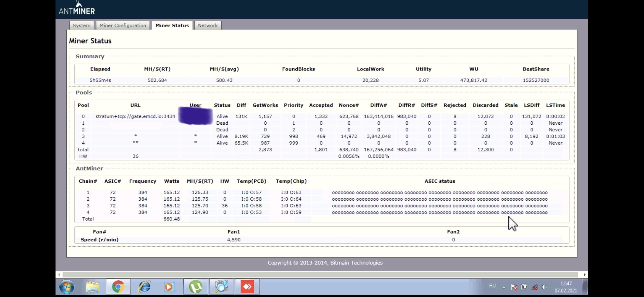Image resolution: width=644 pixels, height=297 pixels.
Task: Click the Bitmain Technologies copyright text
Action: click(325, 263)
